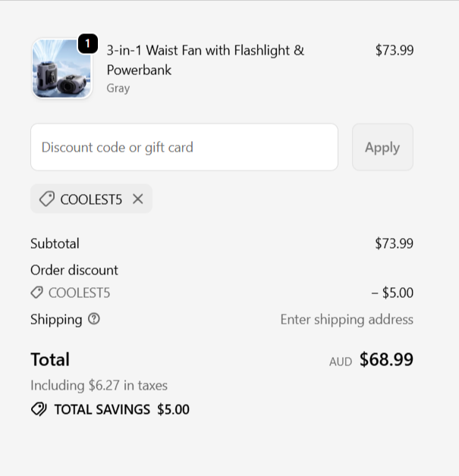Click the Subtotal amount $73.99
Image resolution: width=459 pixels, height=476 pixels.
point(394,243)
